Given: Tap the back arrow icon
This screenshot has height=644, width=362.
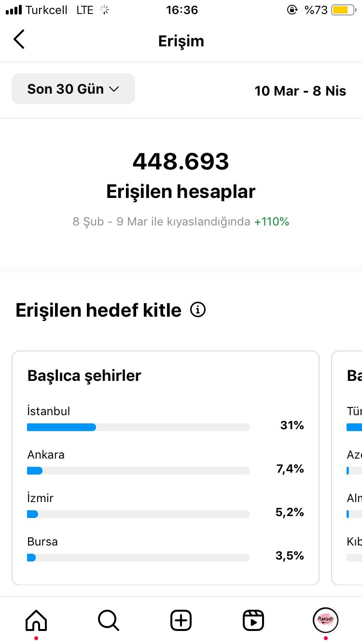Looking at the screenshot, I should [19, 39].
